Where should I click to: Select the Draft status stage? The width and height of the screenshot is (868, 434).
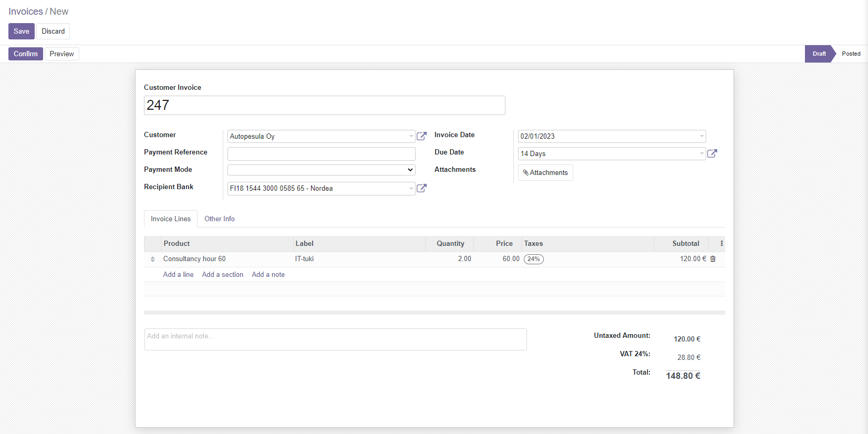coord(819,54)
